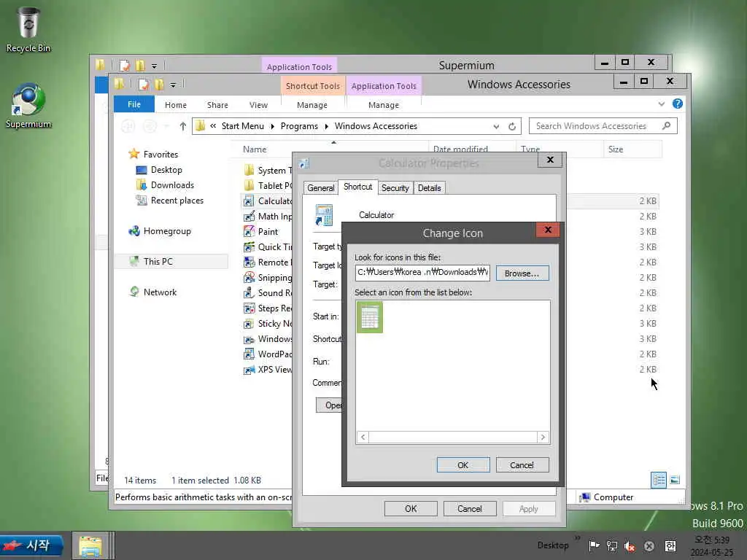Select the Supermium desktop shortcut
Image resolution: width=747 pixels, height=560 pixels.
(x=28, y=106)
